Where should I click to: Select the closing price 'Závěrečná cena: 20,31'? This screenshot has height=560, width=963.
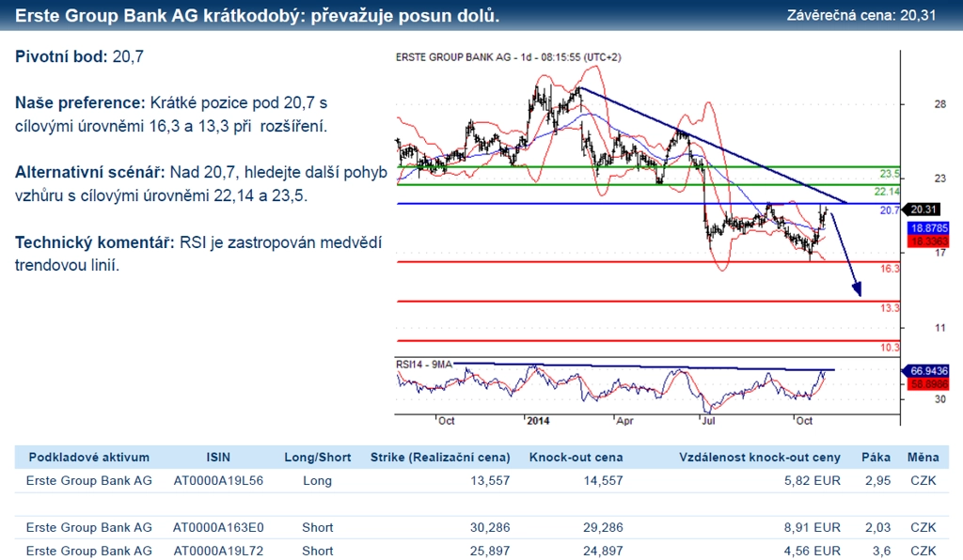[x=861, y=15]
